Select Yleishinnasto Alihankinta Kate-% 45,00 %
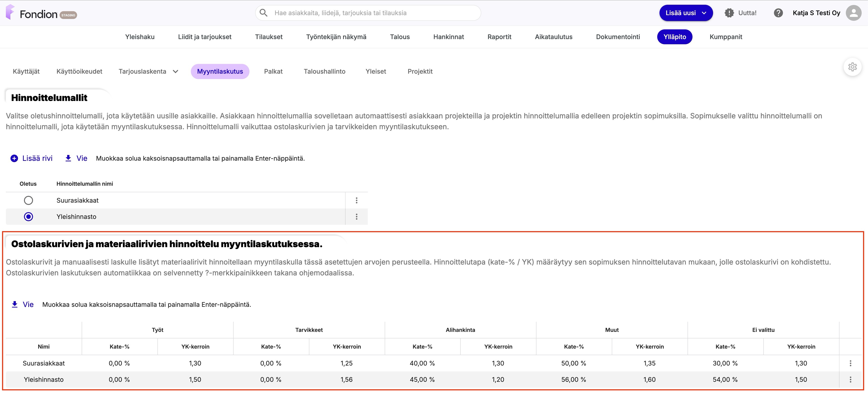This screenshot has height=394, width=868. [422, 379]
